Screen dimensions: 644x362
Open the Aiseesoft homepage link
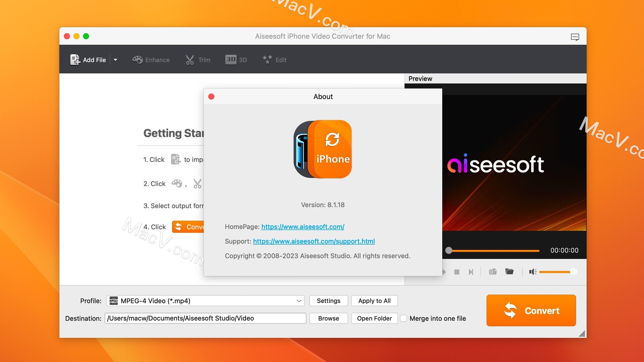303,226
